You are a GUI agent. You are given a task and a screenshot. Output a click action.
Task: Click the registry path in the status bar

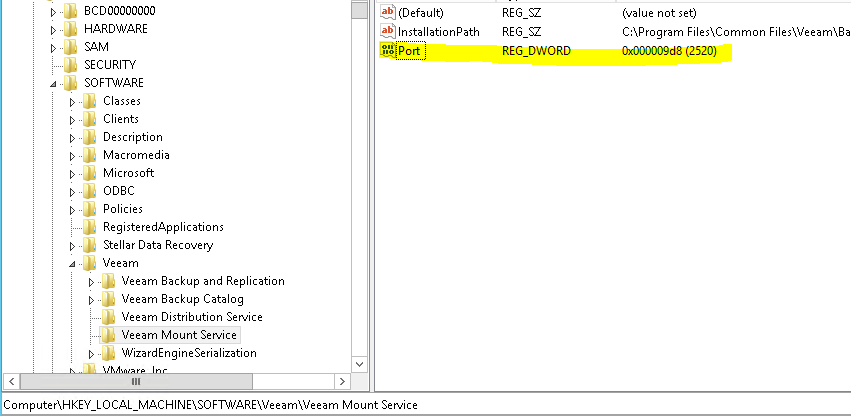(x=211, y=405)
